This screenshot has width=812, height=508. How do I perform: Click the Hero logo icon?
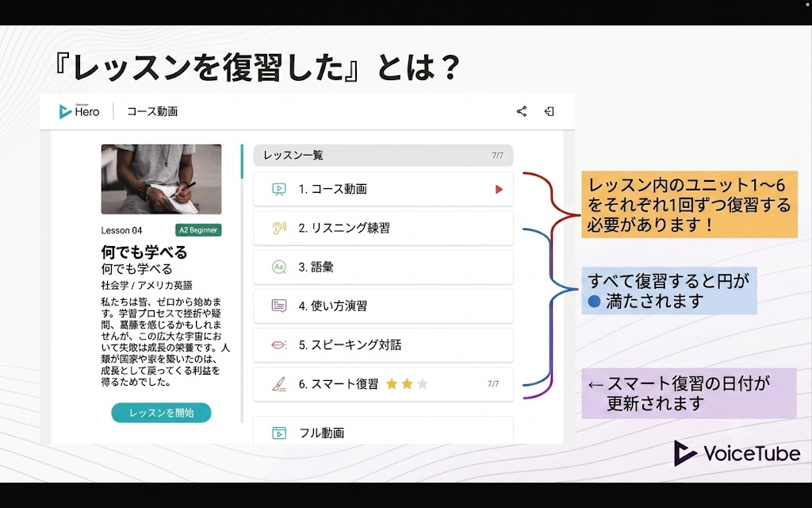(65, 111)
